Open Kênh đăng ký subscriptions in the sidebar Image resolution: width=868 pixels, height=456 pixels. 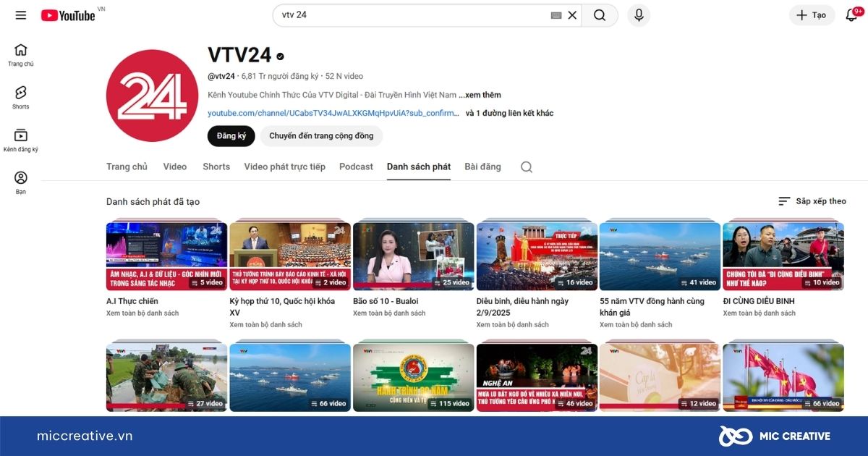pyautogui.click(x=21, y=140)
